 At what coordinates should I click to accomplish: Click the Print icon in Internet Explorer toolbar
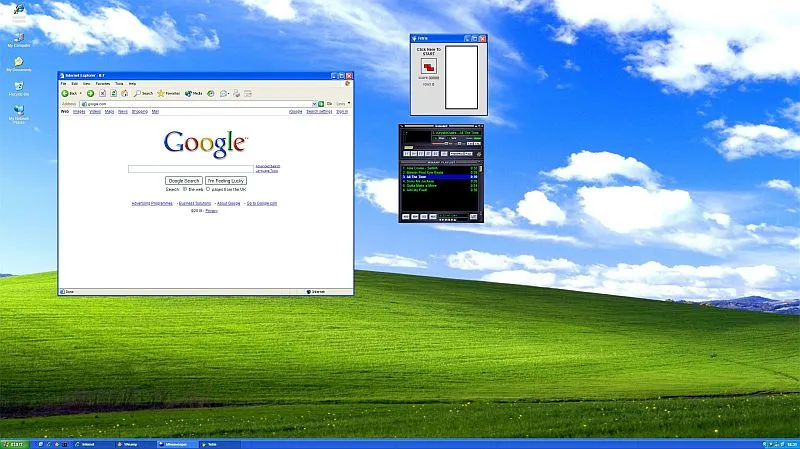pos(236,93)
